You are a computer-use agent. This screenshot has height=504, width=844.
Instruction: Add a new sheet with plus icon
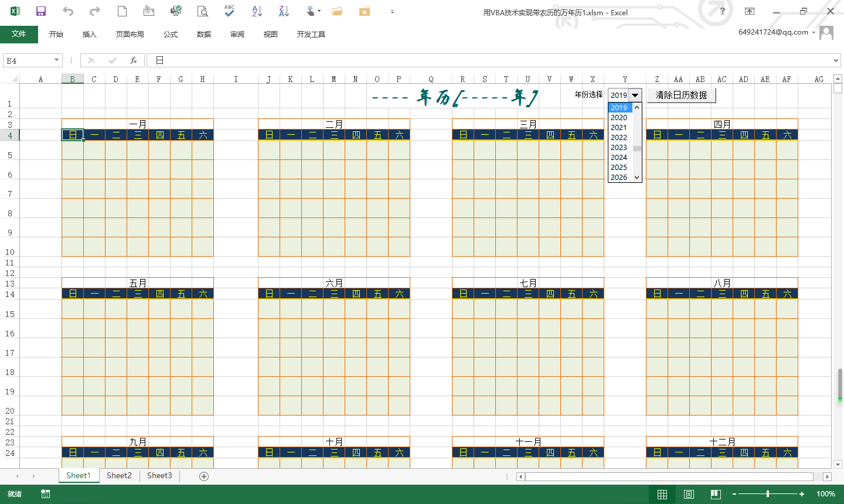(204, 476)
